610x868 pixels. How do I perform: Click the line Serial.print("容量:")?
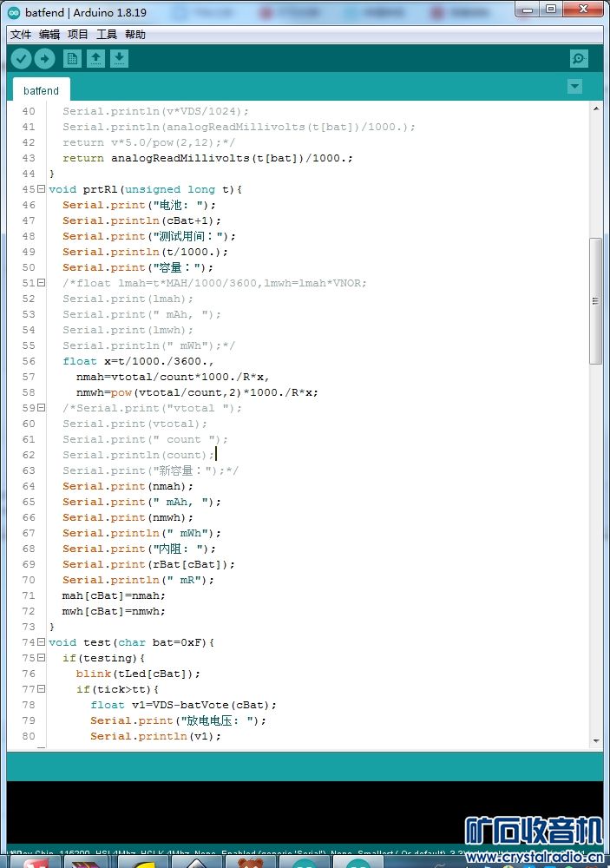click(x=138, y=267)
